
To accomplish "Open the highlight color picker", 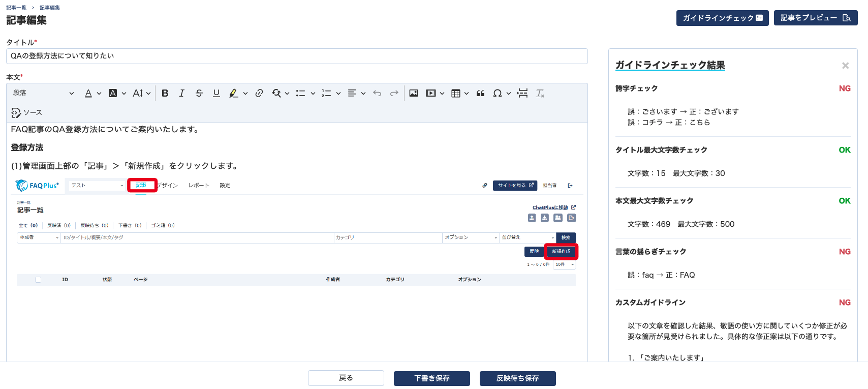I will [x=245, y=94].
